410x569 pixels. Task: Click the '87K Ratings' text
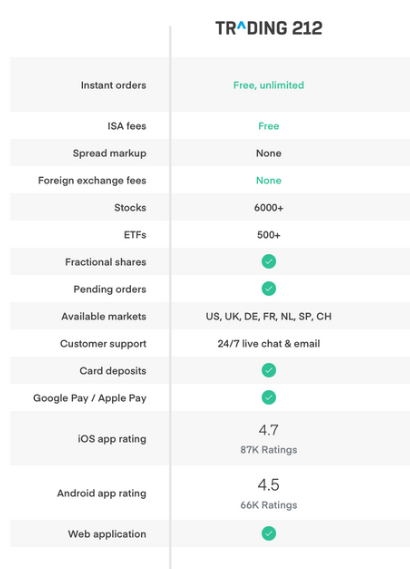pyautogui.click(x=268, y=450)
